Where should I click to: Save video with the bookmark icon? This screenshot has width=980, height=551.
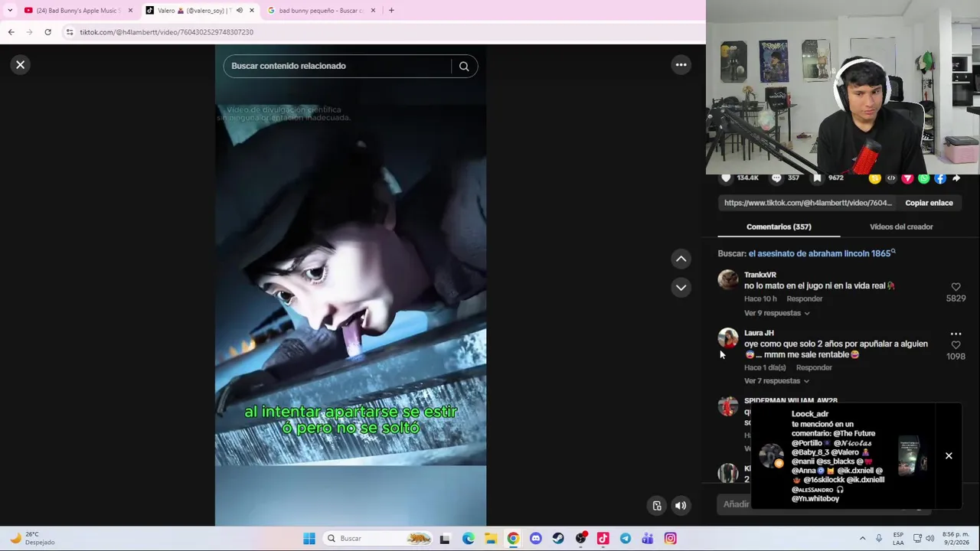[818, 178]
